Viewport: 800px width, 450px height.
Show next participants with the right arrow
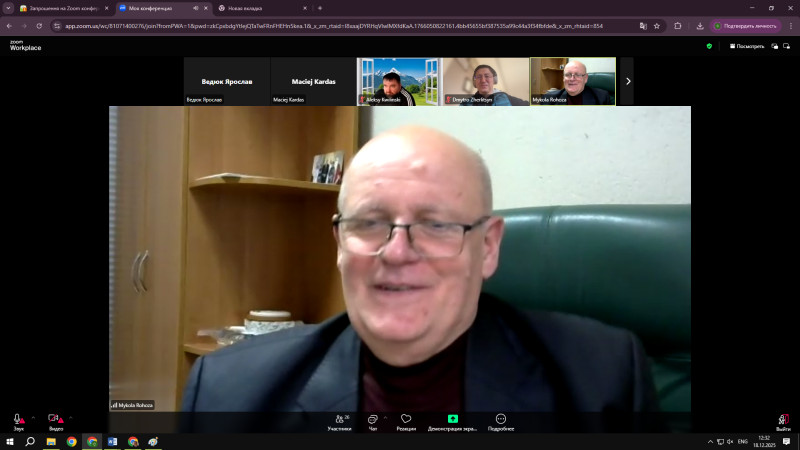(x=628, y=81)
